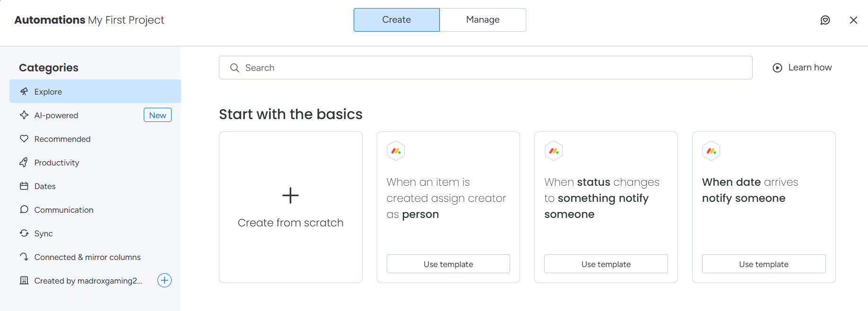The image size is (868, 311).
Task: Open the AI-powered category
Action: pyautogui.click(x=95, y=115)
